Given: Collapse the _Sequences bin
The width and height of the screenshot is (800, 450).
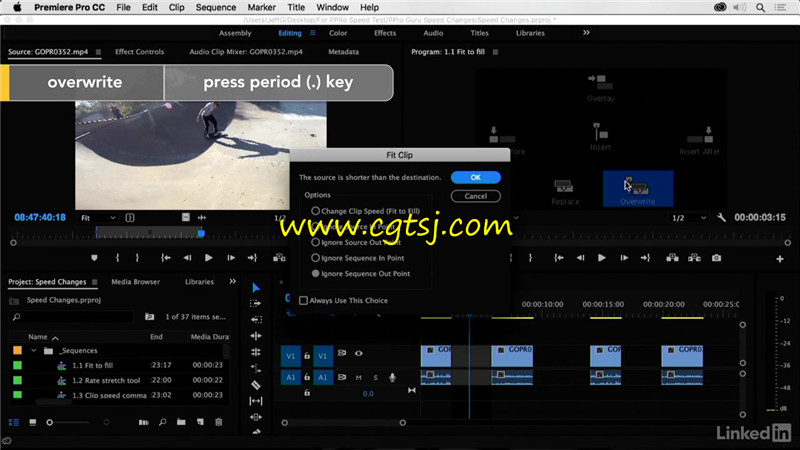Looking at the screenshot, I should [x=34, y=351].
